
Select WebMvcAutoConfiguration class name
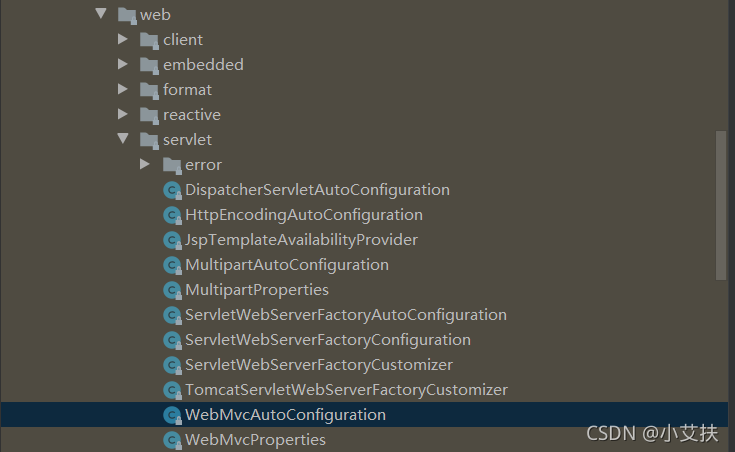(285, 415)
